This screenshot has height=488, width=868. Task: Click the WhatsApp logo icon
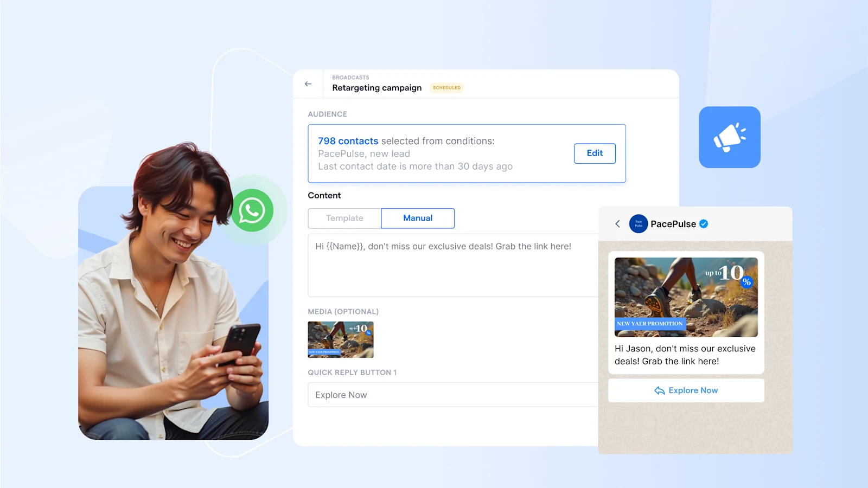[253, 211]
